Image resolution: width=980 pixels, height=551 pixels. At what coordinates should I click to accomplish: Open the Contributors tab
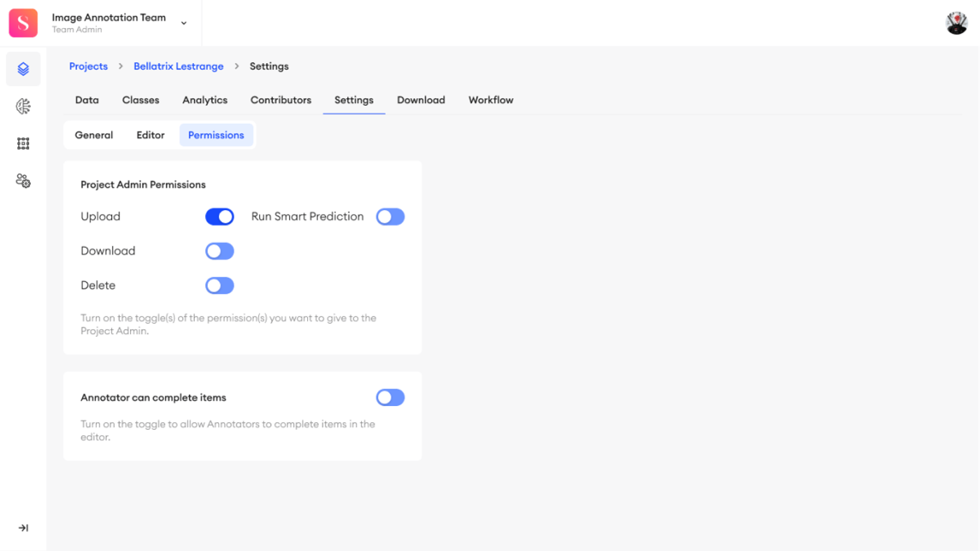click(281, 100)
